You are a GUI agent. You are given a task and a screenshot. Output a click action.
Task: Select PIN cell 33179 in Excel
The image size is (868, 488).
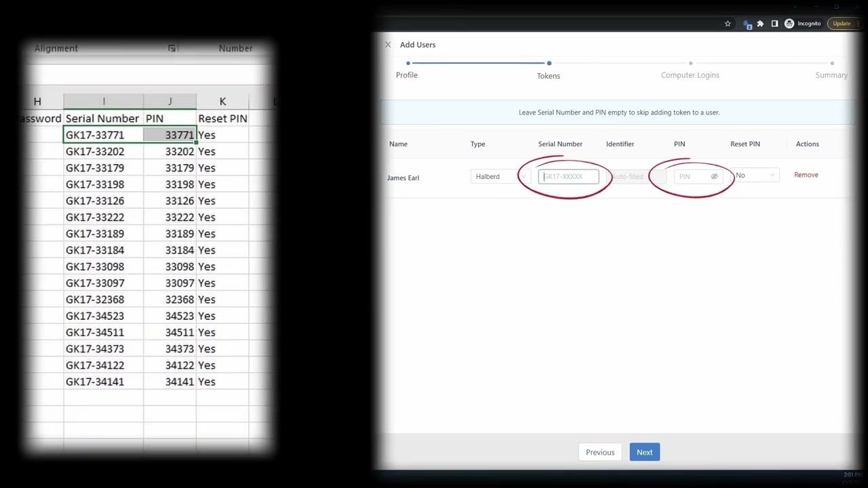tap(170, 168)
